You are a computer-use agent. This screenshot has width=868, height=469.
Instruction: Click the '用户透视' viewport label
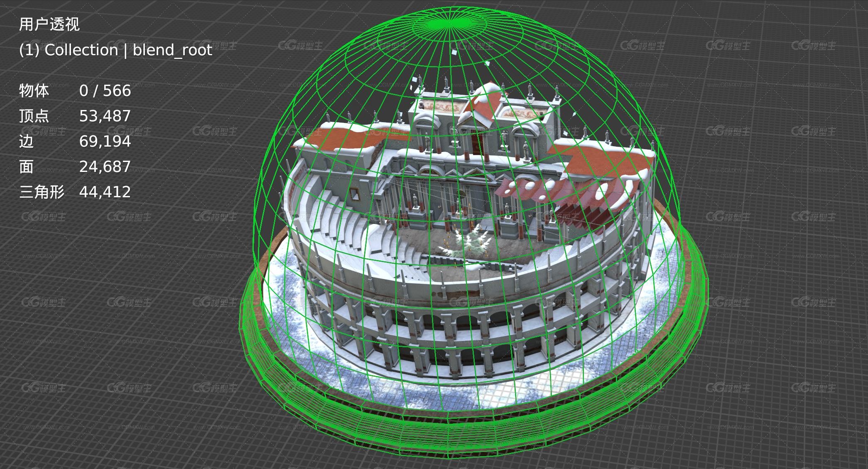[49, 25]
